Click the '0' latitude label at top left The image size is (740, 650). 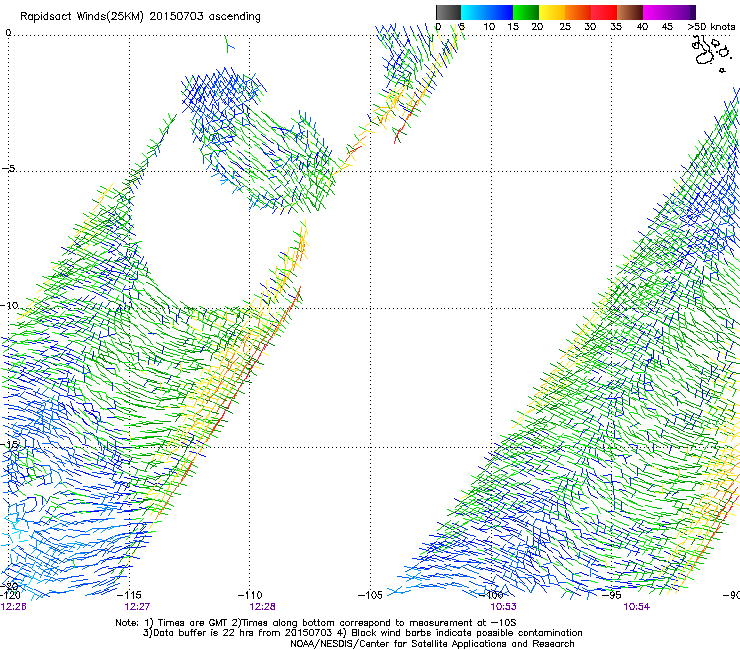8,33
